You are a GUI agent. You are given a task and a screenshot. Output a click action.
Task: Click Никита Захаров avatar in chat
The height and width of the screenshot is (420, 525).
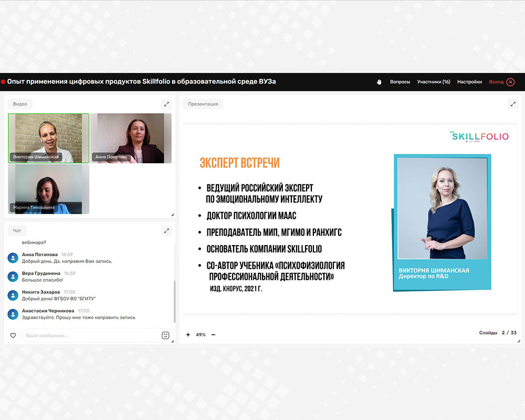pos(13,296)
